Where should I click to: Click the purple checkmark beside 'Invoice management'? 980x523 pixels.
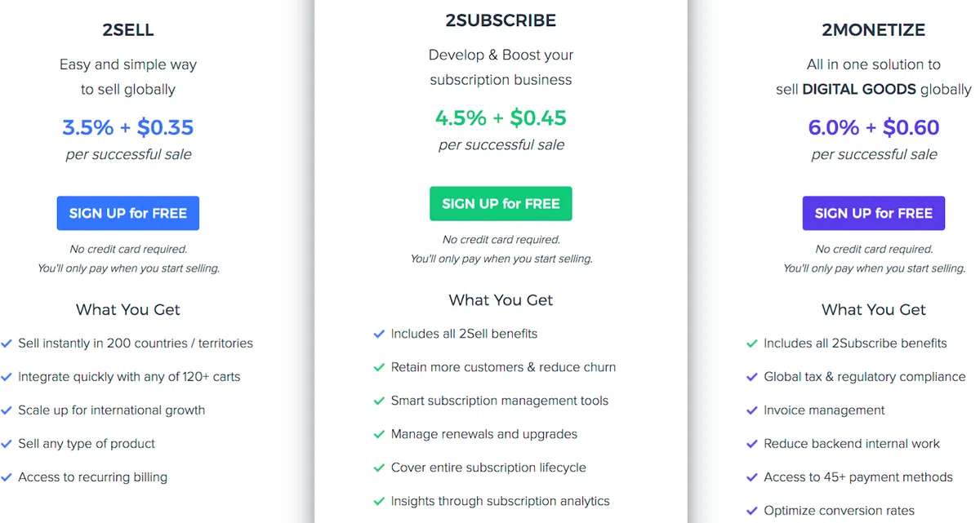pos(752,410)
